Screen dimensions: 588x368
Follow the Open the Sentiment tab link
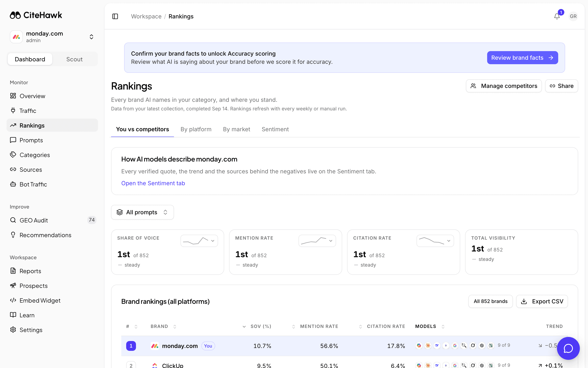[x=153, y=183]
